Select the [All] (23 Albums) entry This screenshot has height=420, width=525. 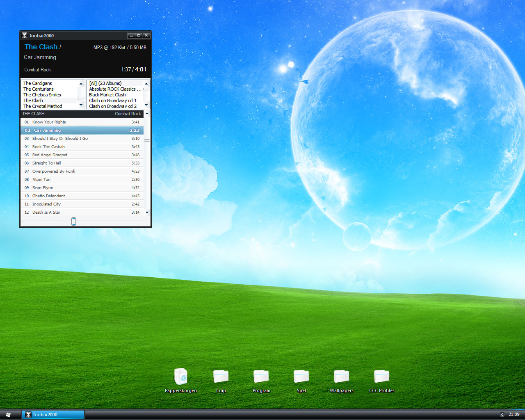(x=105, y=83)
